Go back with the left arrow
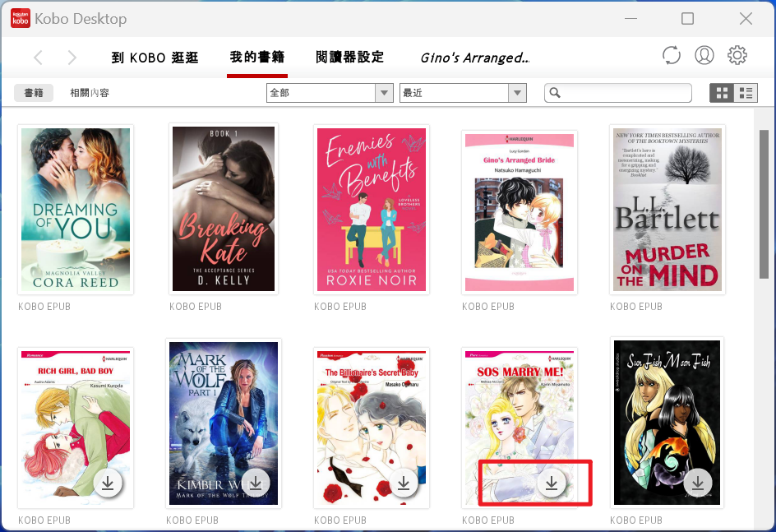Image resolution: width=776 pixels, height=532 pixels. click(x=38, y=58)
